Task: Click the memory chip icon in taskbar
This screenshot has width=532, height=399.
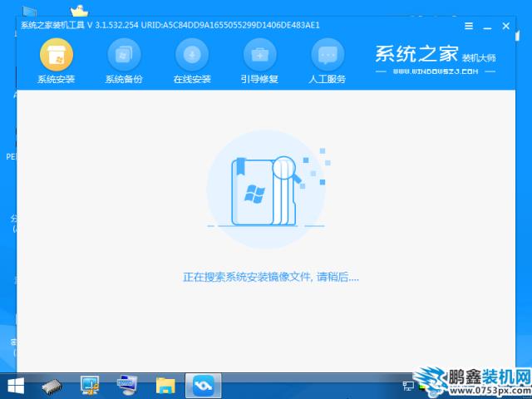Action: (x=52, y=385)
